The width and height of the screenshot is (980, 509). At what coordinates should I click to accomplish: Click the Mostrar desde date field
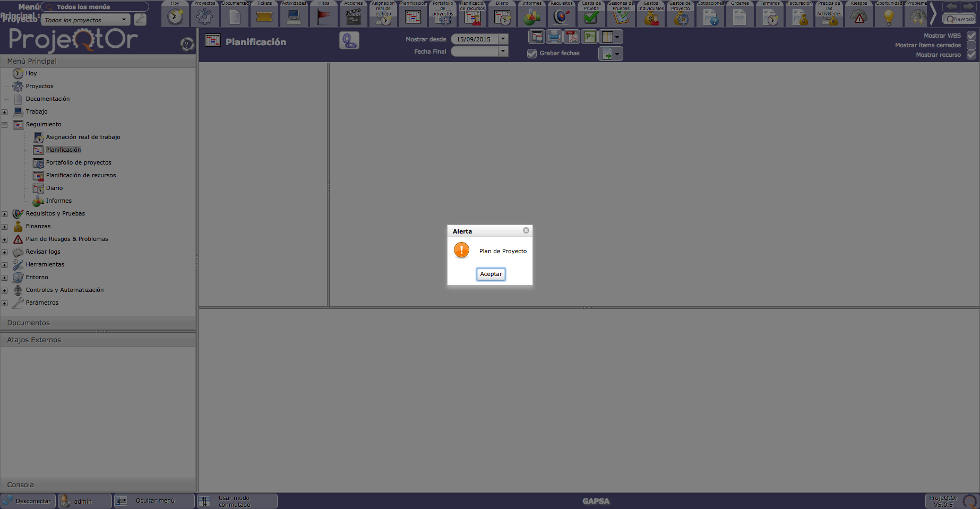pyautogui.click(x=475, y=39)
